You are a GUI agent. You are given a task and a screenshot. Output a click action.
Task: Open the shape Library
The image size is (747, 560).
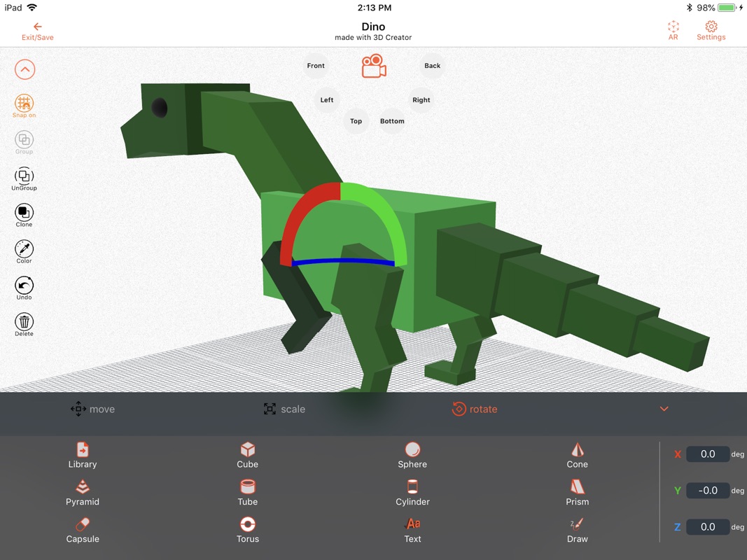[83, 455]
